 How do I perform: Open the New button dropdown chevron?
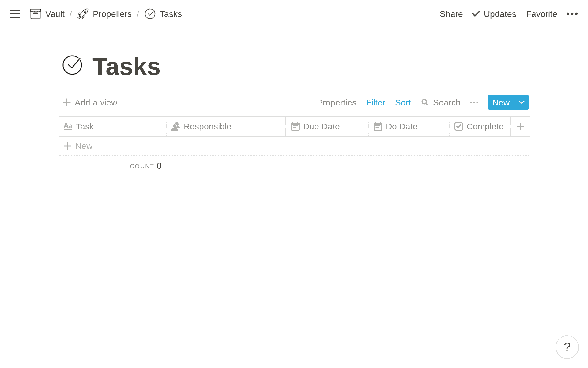click(521, 102)
